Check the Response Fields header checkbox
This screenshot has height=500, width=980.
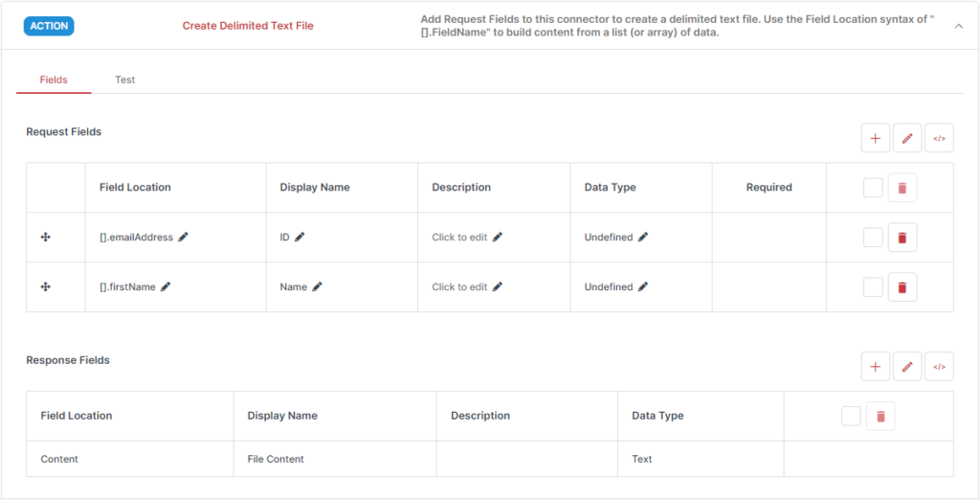tap(851, 416)
